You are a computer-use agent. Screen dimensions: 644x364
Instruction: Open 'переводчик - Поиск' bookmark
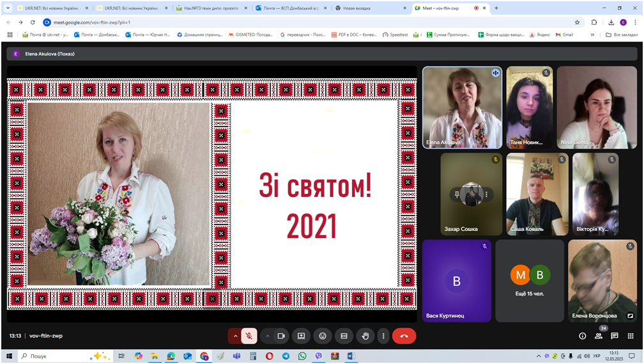pos(303,35)
